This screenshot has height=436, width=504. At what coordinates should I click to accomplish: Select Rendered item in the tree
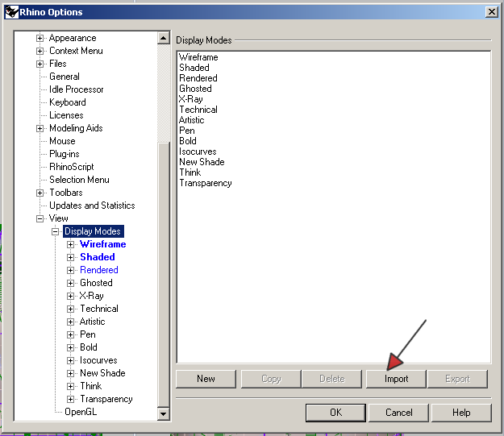(99, 270)
